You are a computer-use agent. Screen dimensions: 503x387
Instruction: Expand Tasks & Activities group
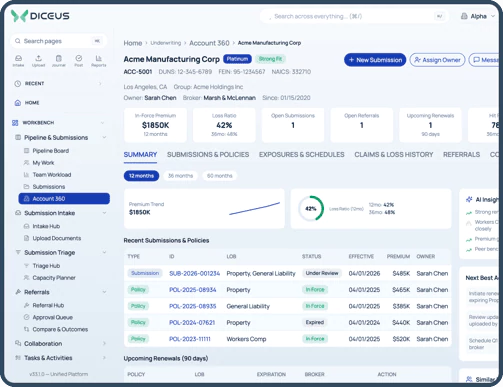(104, 358)
